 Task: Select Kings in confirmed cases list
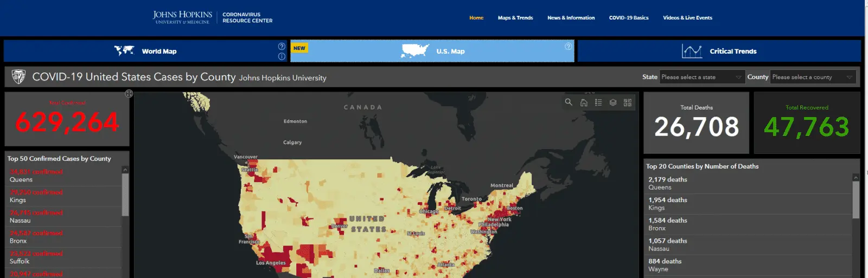(63, 196)
